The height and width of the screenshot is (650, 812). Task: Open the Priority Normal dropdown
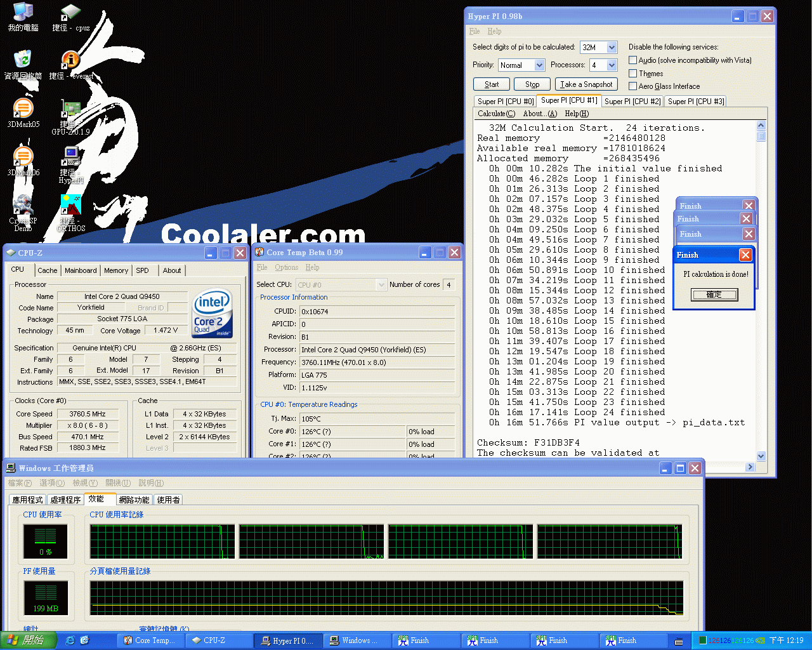(539, 65)
